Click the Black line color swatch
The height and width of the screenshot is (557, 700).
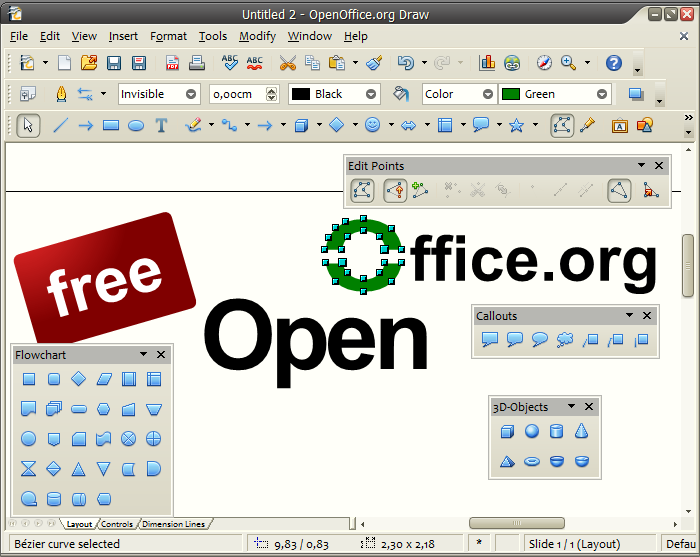click(300, 94)
